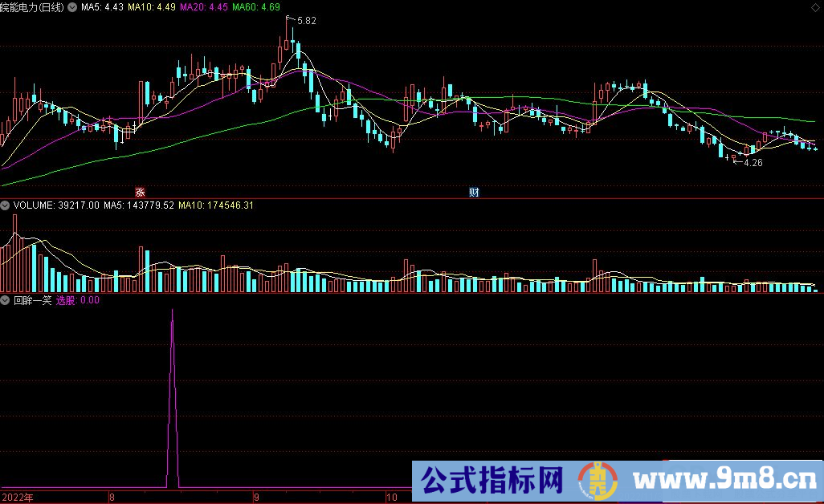Click the red 涨 marker icon

point(140,192)
